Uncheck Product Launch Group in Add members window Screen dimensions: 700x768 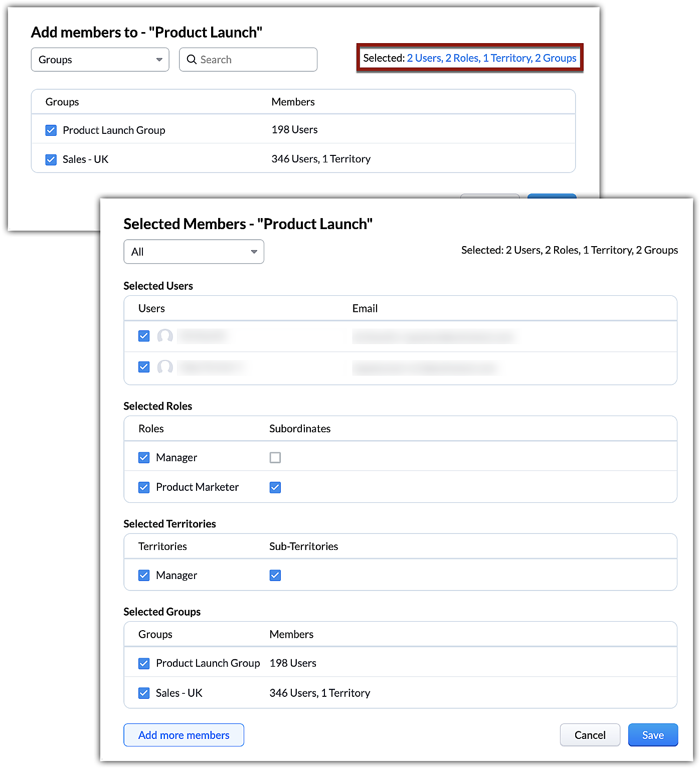pyautogui.click(x=51, y=130)
